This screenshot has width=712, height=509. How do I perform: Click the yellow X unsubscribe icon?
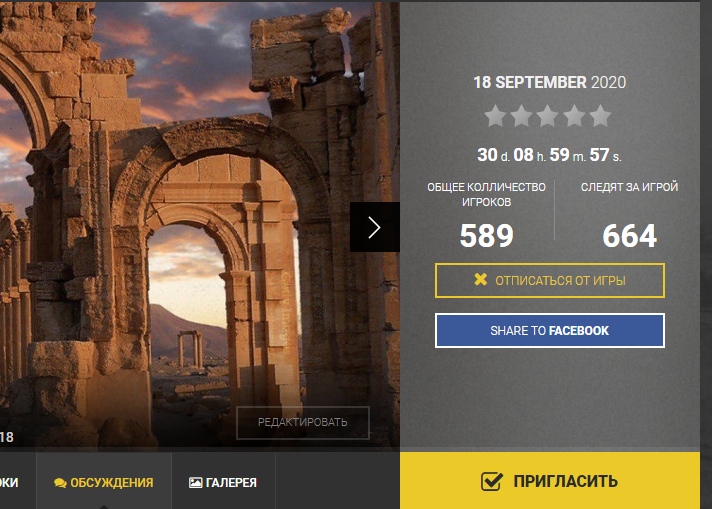click(480, 280)
